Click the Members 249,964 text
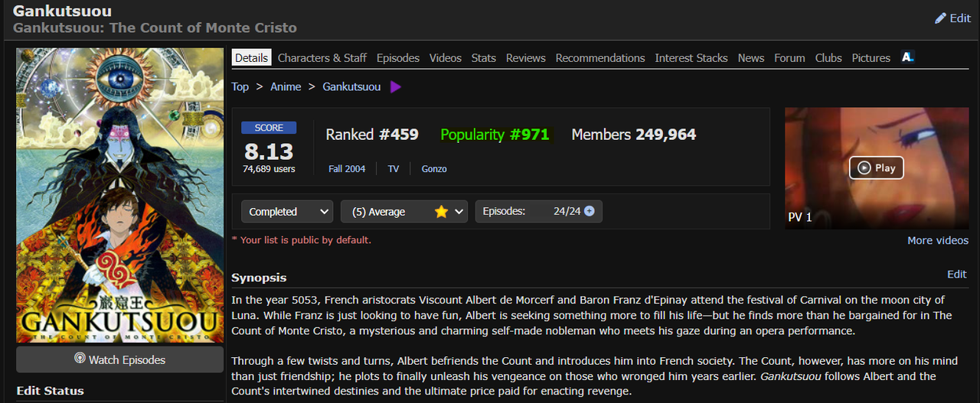The width and height of the screenshot is (980, 403). (x=634, y=135)
